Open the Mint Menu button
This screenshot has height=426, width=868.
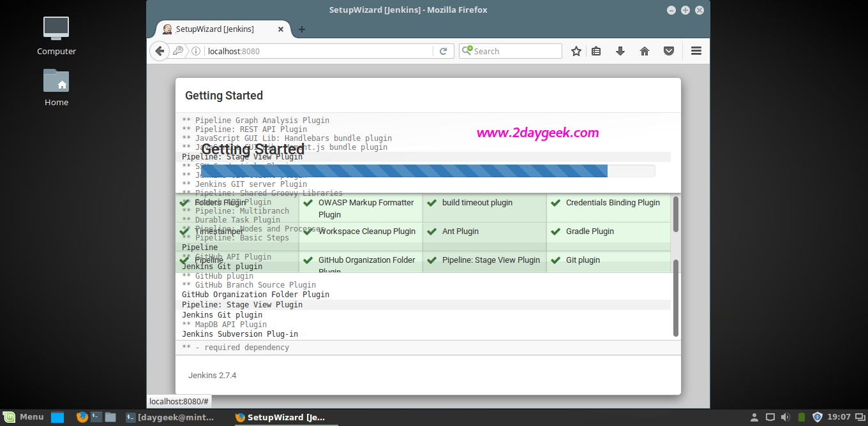(x=24, y=417)
